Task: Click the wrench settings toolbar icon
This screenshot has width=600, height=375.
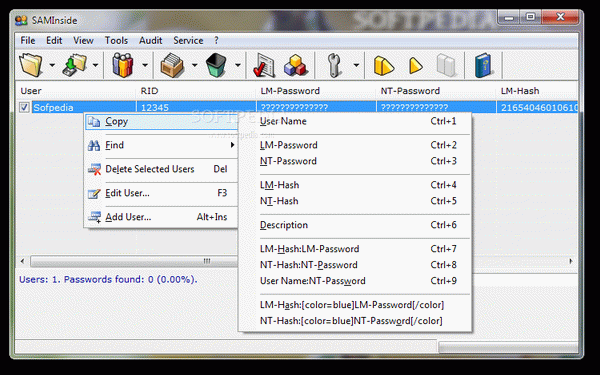Action: [334, 65]
